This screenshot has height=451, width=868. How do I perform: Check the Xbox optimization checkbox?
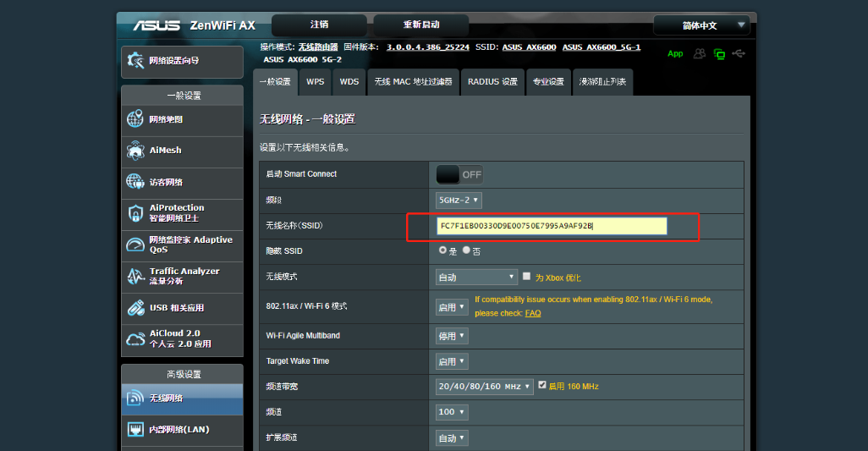pyautogui.click(x=526, y=276)
